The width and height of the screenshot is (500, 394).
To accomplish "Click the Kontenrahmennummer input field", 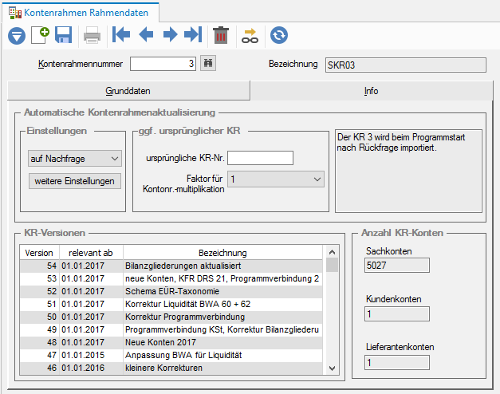I will pyautogui.click(x=163, y=64).
